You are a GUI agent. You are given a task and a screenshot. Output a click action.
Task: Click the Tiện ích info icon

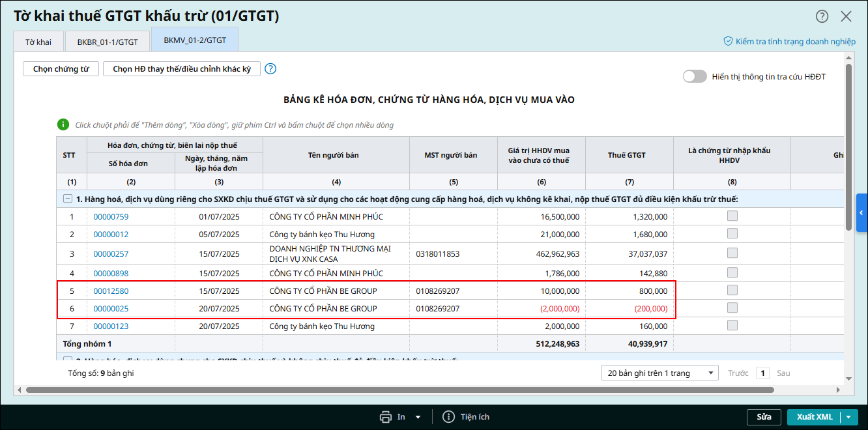click(448, 417)
